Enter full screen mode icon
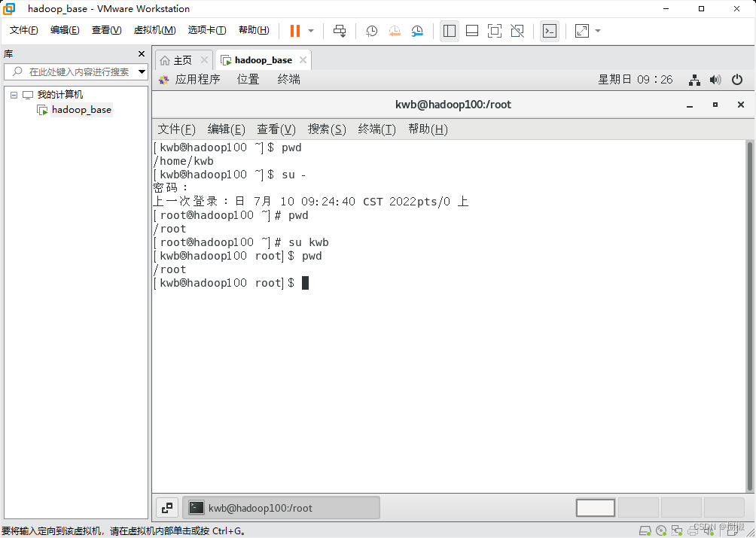Viewport: 756px width, 538px height. tap(494, 31)
